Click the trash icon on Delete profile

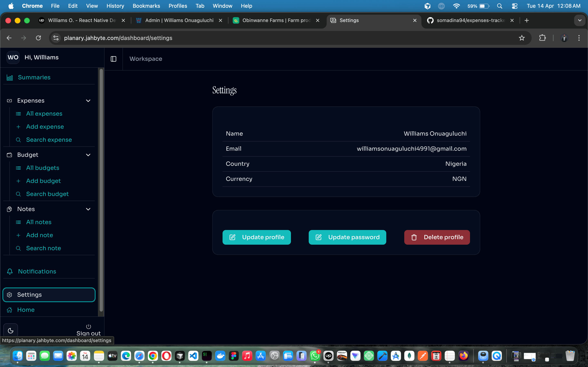pyautogui.click(x=414, y=237)
